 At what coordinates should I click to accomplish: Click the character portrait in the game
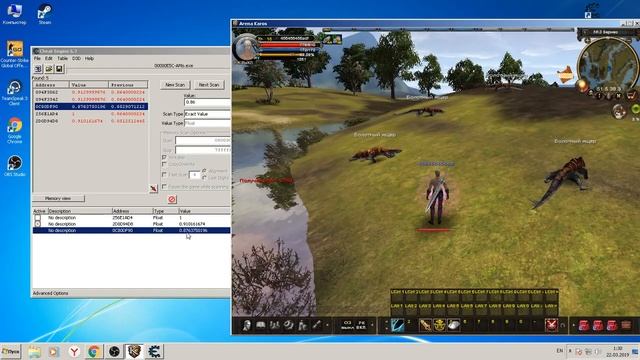[246, 48]
